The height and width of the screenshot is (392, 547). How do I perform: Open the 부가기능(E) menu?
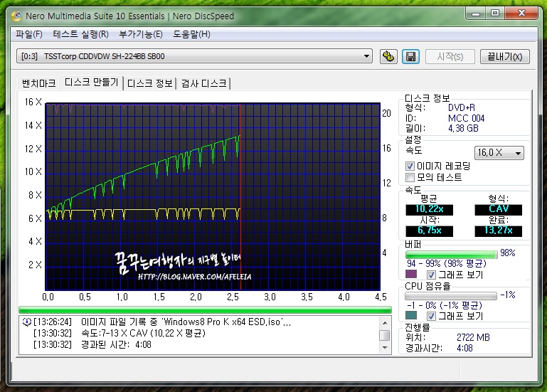[141, 34]
